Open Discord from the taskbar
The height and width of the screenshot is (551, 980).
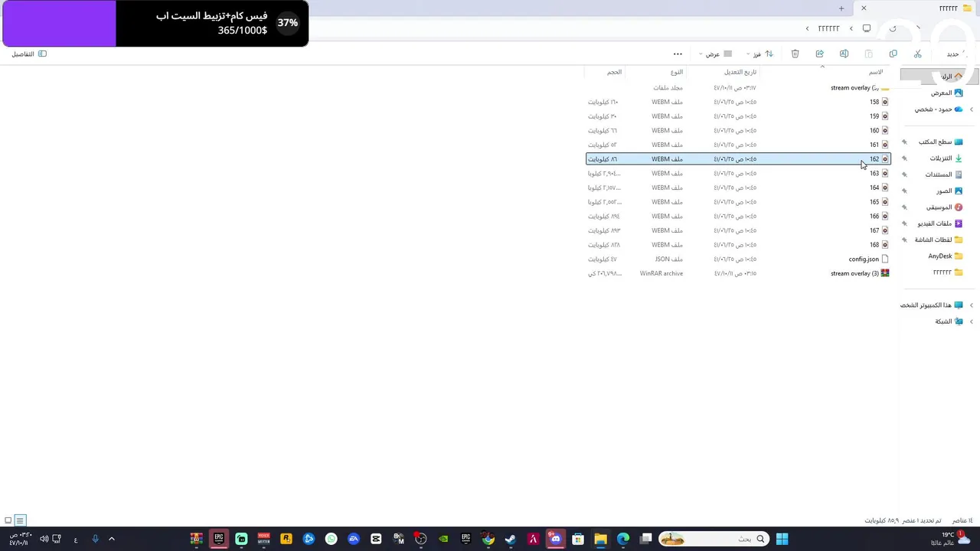(555, 539)
